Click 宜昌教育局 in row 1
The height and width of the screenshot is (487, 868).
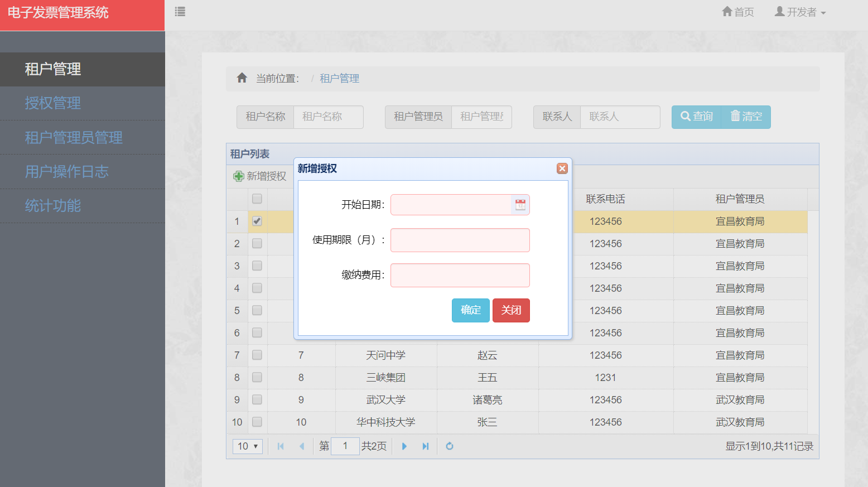(740, 221)
